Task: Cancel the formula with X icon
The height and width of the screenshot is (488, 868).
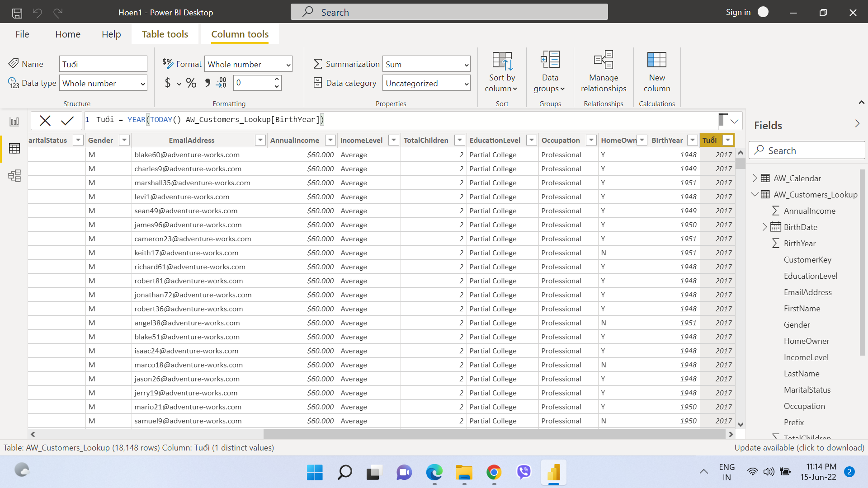Action: click(45, 120)
